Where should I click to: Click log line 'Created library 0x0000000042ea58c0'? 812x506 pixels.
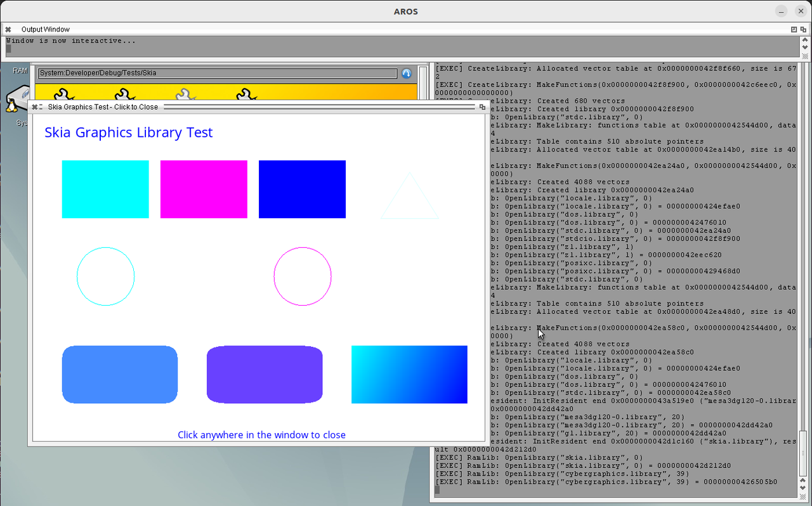tap(593, 352)
